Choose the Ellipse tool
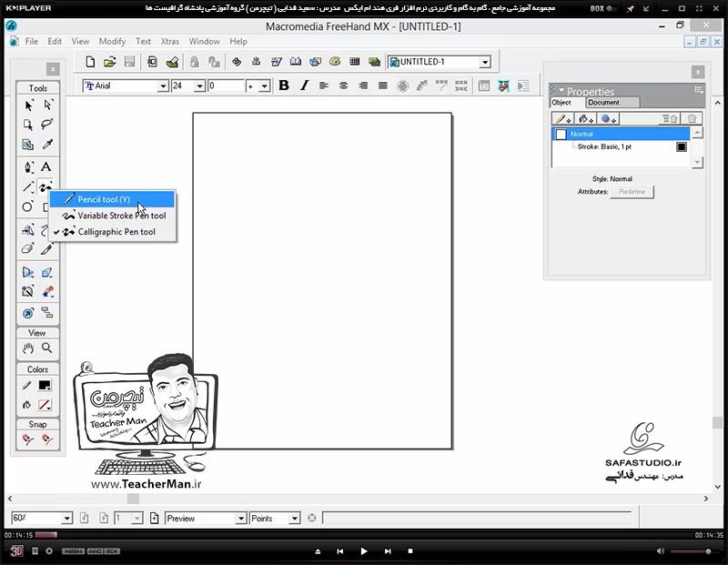Screen dimensions: 728x565 point(27,207)
